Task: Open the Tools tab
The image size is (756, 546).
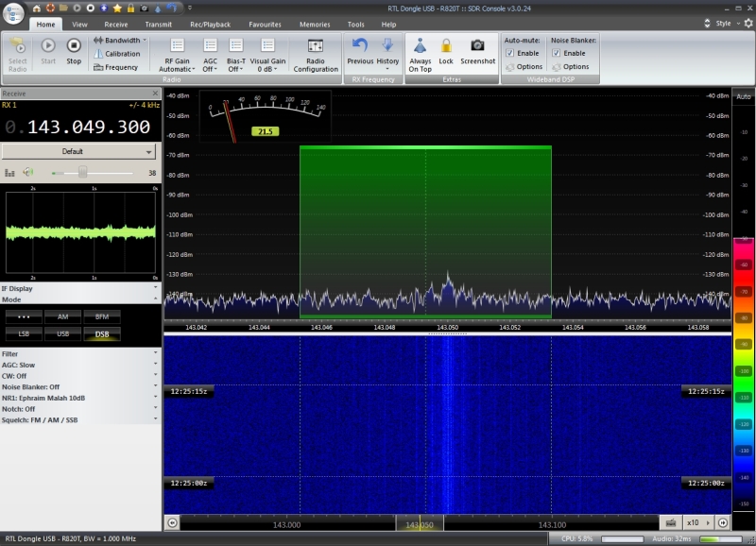Action: [356, 25]
